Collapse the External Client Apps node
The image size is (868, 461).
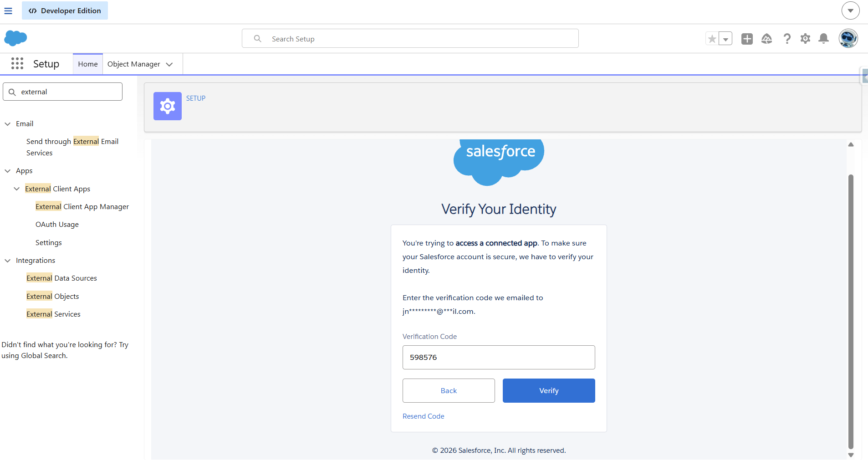click(x=17, y=189)
